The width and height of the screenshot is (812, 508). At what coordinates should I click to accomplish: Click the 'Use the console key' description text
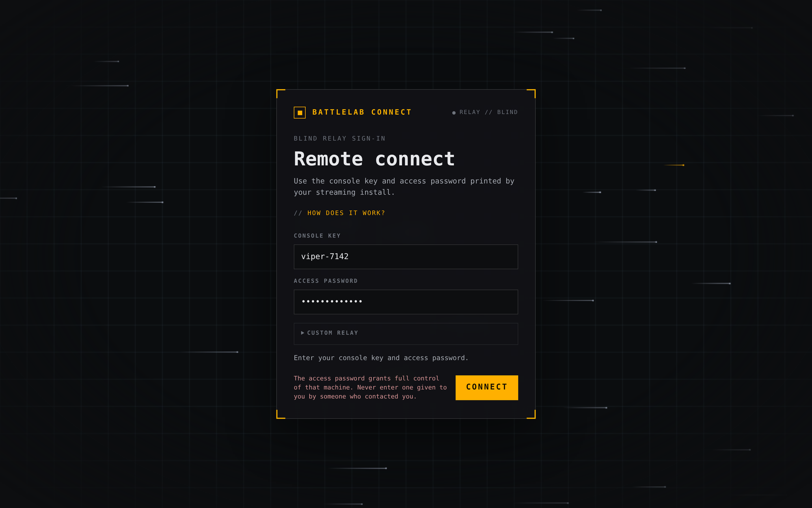404,187
